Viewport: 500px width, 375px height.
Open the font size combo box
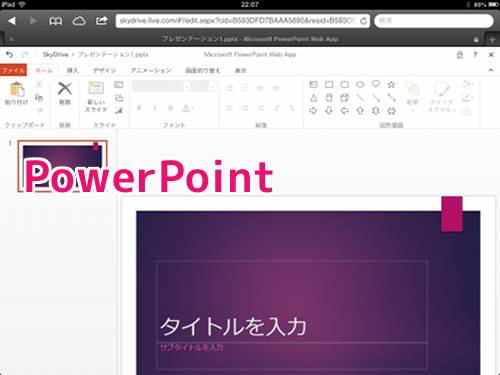pos(203,87)
